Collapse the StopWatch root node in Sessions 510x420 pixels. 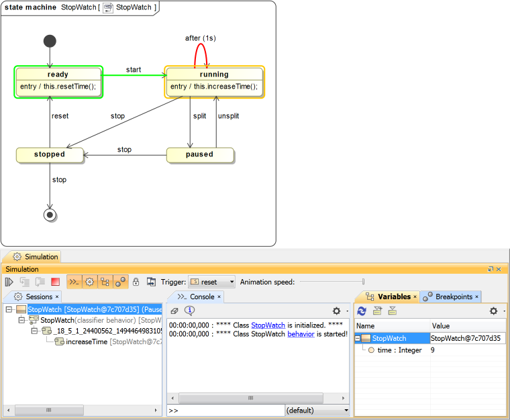[9, 310]
